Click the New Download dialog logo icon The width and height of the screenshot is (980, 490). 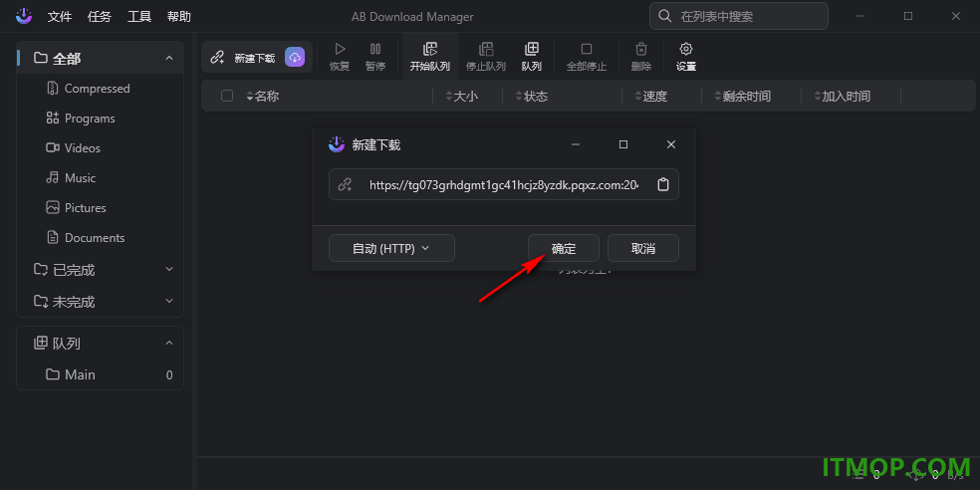pos(337,144)
